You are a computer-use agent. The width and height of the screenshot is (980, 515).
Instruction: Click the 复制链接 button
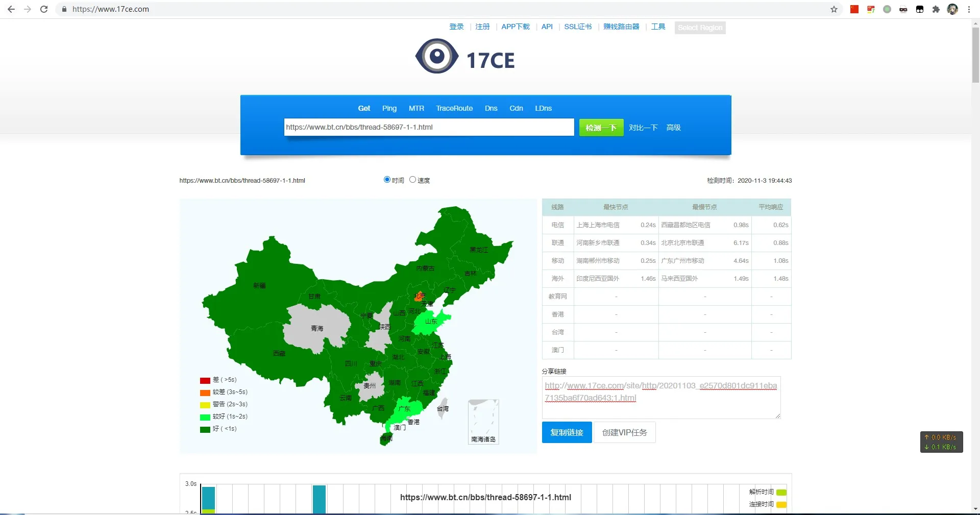click(x=567, y=432)
